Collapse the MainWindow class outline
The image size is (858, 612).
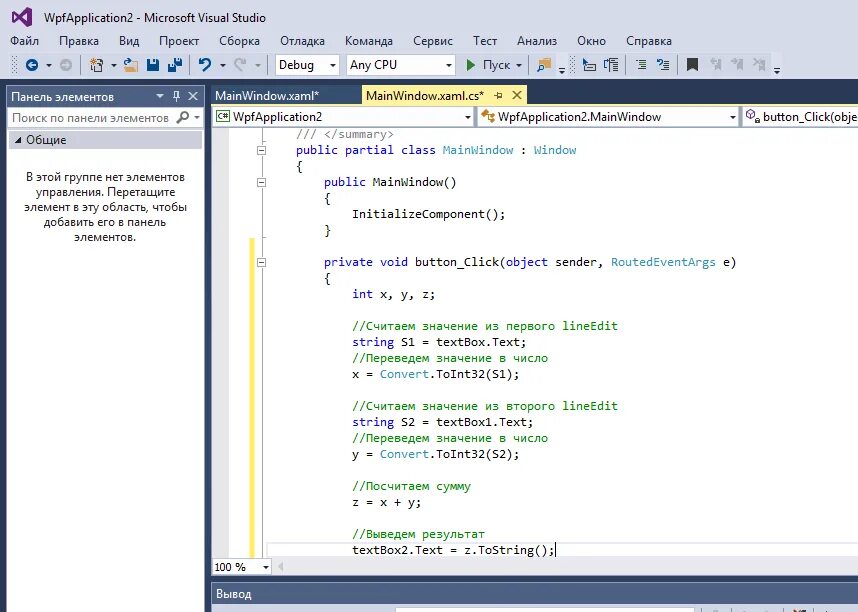point(262,150)
